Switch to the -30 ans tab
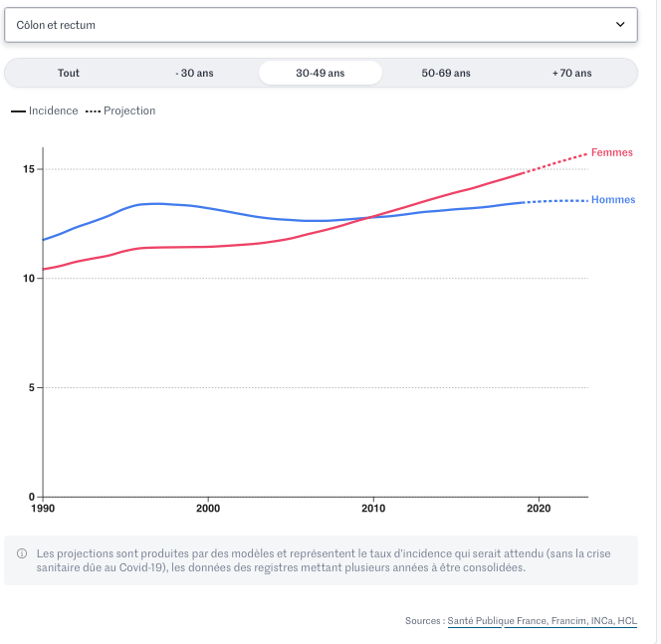 (x=194, y=73)
